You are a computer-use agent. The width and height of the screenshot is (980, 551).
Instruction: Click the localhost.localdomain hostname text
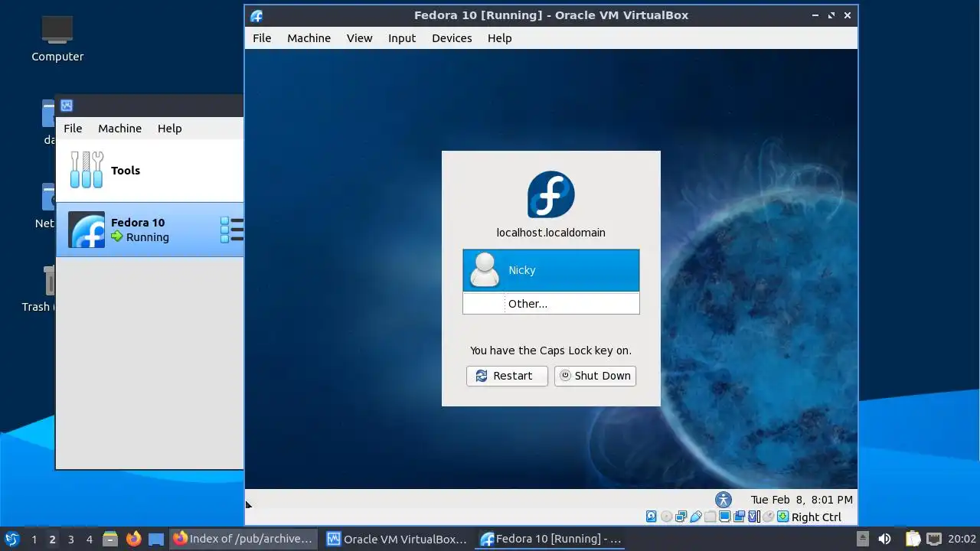click(550, 233)
